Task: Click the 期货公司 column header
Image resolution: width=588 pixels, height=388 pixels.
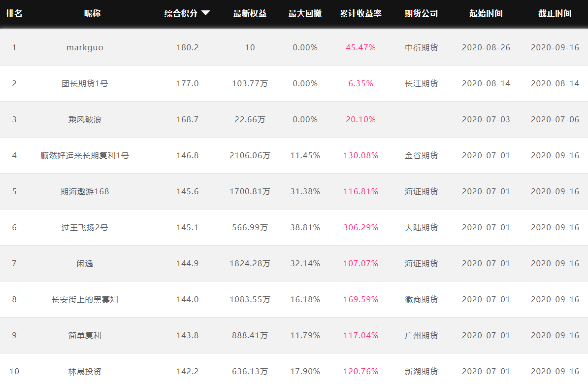Action: pos(421,13)
